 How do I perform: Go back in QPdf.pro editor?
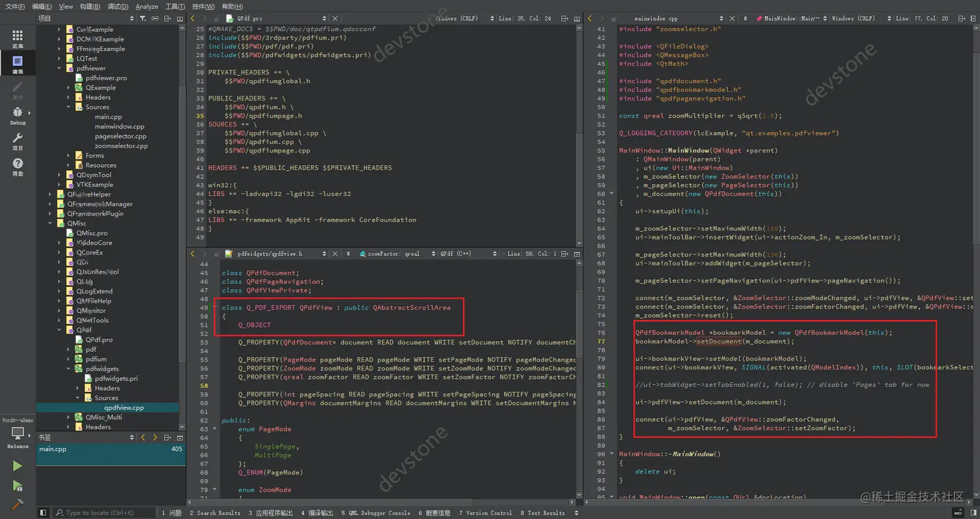point(192,19)
